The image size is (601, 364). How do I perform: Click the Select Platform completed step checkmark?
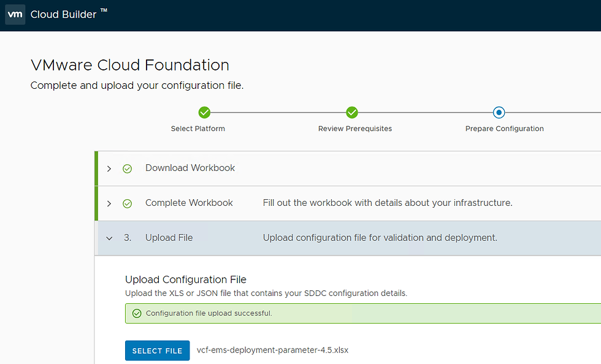point(204,113)
